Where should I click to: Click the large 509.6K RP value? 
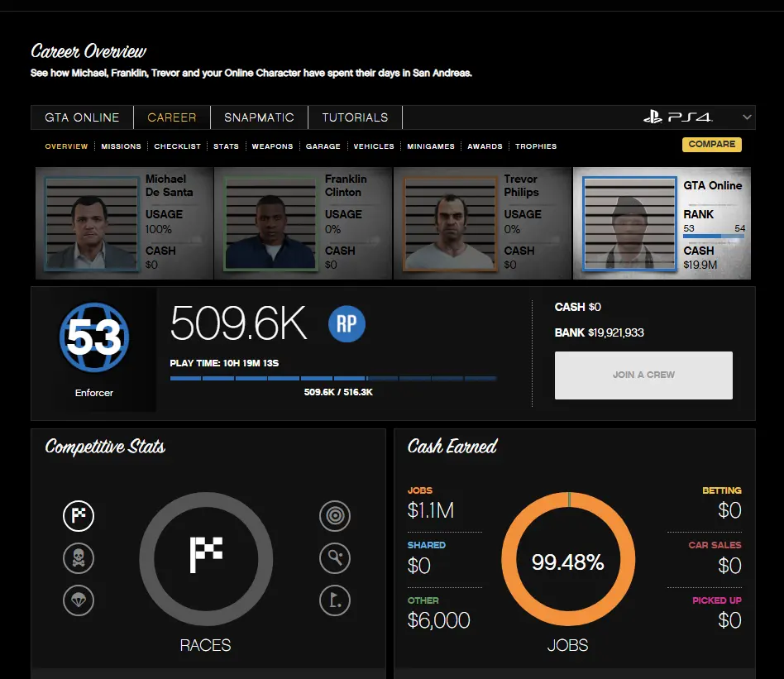point(238,323)
